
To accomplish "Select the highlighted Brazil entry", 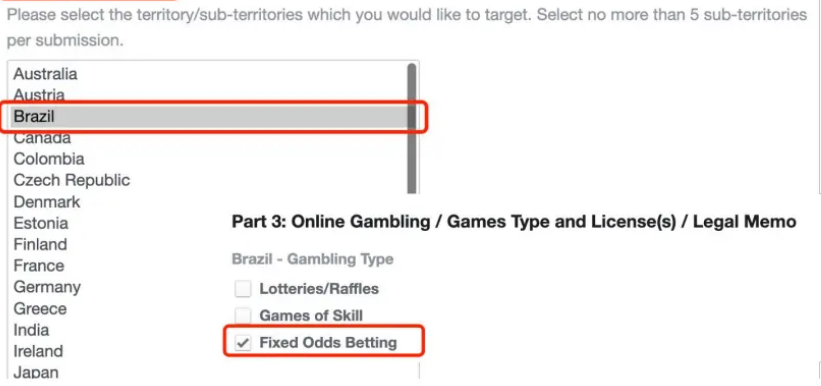I will pos(208,116).
